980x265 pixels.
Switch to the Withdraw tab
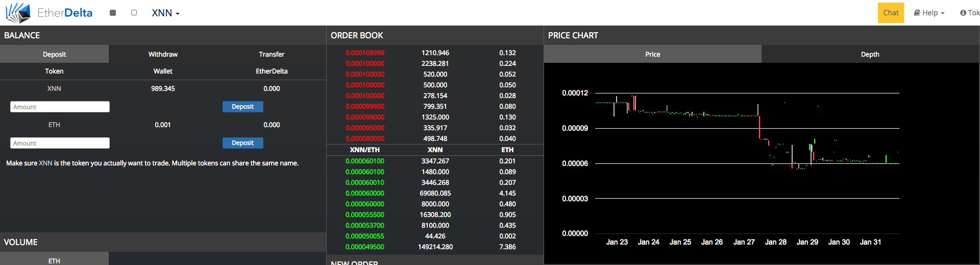pyautogui.click(x=163, y=54)
